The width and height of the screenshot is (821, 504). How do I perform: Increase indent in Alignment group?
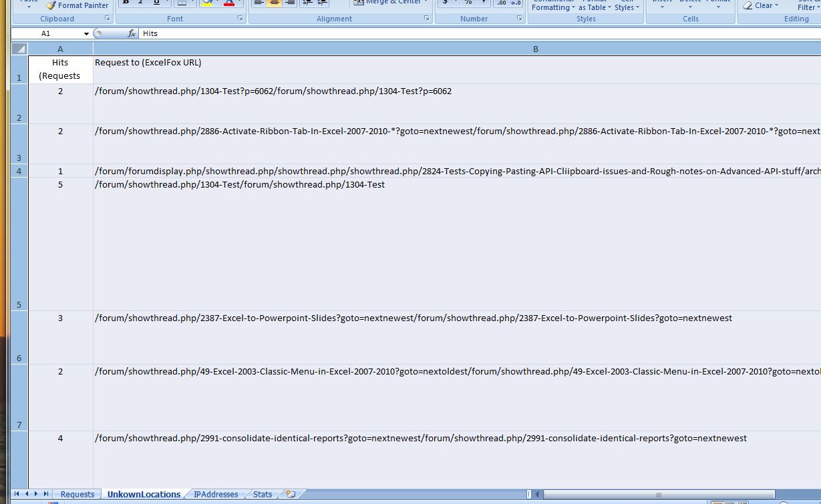322,3
